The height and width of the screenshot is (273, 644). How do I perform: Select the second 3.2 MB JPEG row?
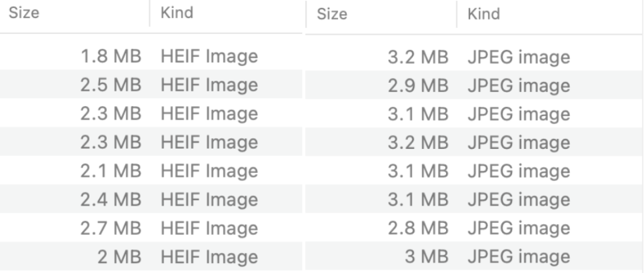(475, 142)
